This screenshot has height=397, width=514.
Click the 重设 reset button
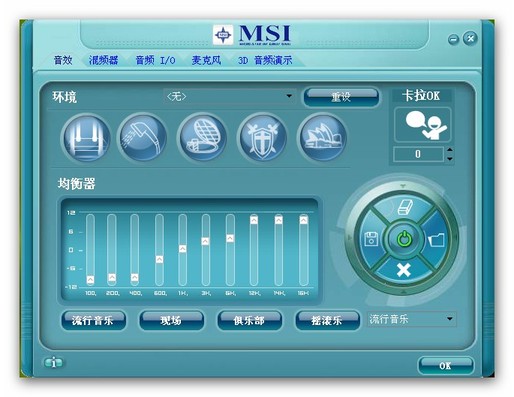coord(341,97)
